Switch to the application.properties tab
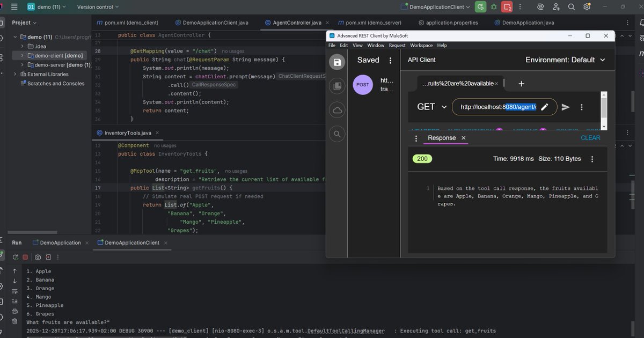Image resolution: width=644 pixels, height=338 pixels. tap(448, 23)
